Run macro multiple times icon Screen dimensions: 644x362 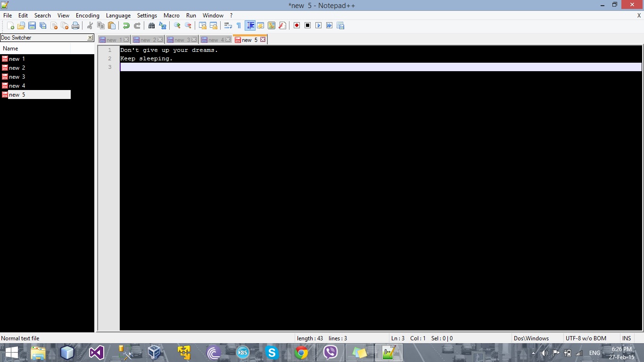tap(329, 25)
